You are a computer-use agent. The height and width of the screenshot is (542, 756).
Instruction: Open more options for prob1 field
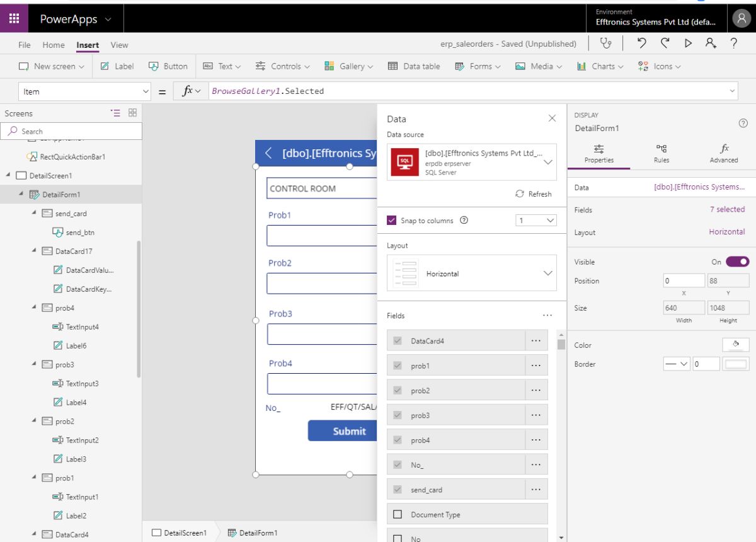click(536, 366)
